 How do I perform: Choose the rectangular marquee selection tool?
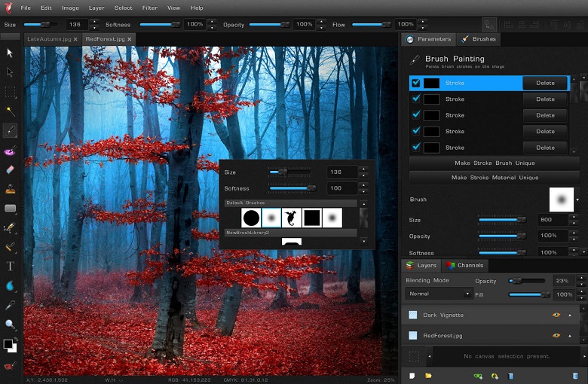click(10, 91)
